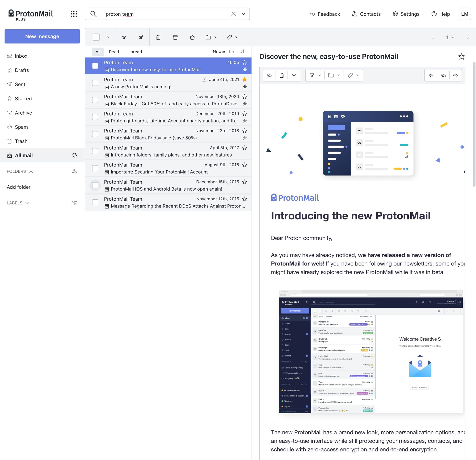Viewport: 476px width, 460px height.
Task: Open the filter dropdown in message toolbar
Action: click(315, 75)
